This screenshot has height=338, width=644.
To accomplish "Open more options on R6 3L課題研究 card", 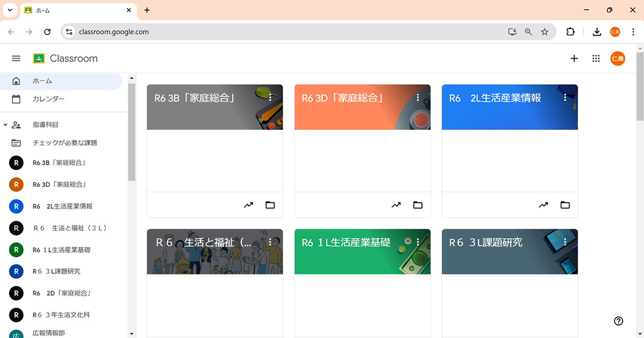I will [x=565, y=242].
